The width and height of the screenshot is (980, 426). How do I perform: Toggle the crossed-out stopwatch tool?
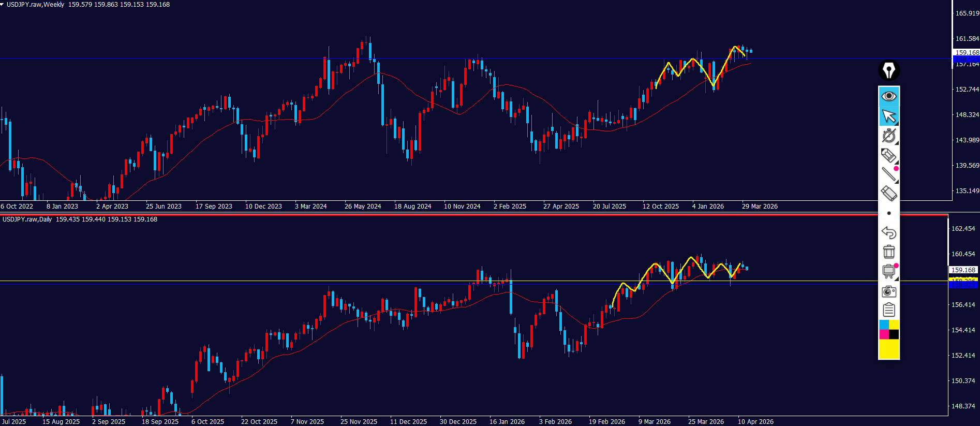click(889, 136)
